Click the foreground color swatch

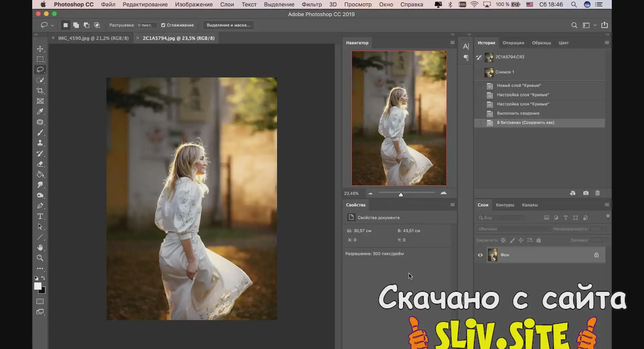(38, 286)
